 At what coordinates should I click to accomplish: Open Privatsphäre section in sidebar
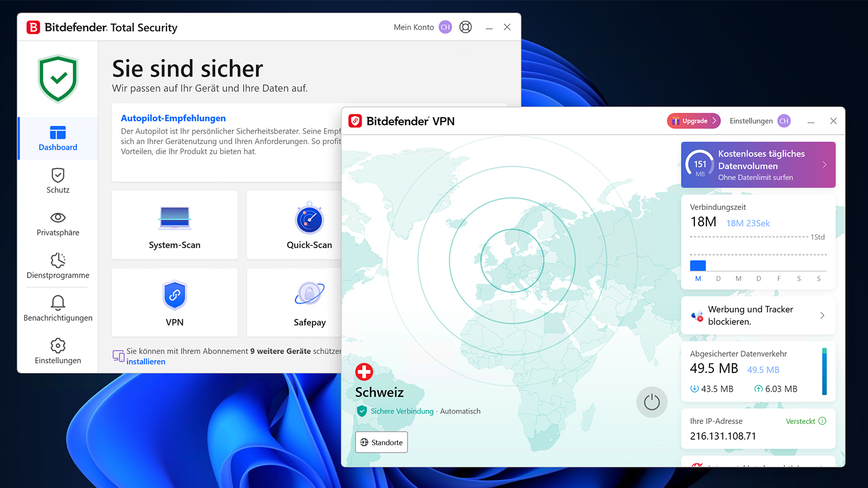58,224
